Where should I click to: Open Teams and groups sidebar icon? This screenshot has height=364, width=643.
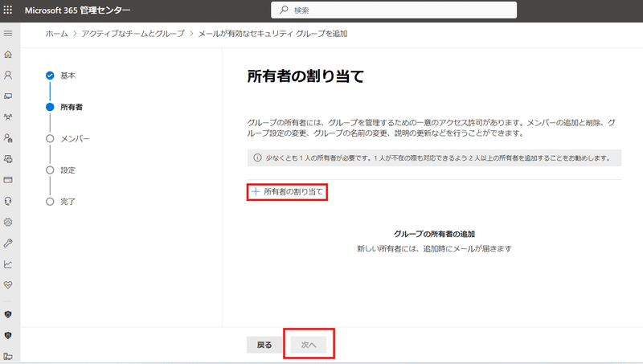pyautogui.click(x=8, y=117)
